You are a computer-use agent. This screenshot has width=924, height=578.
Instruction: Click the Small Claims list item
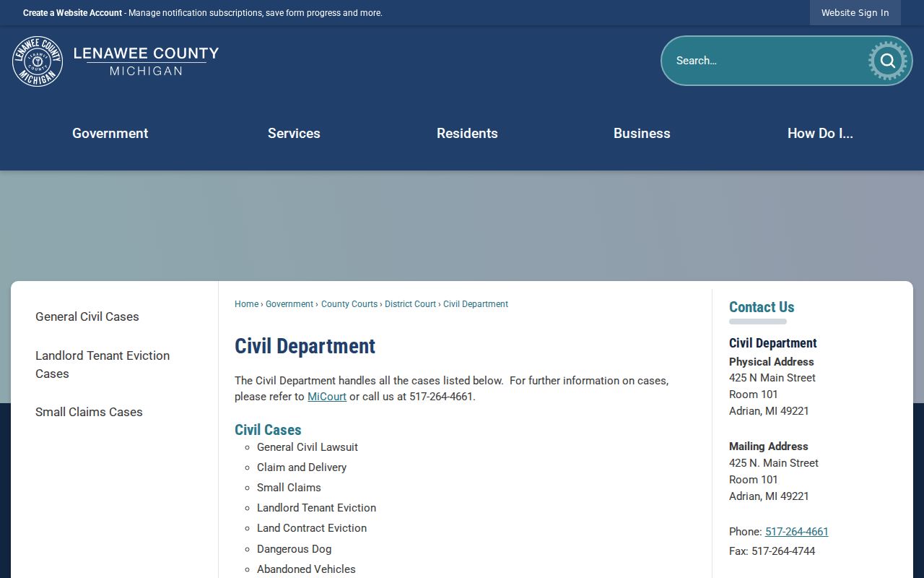coord(289,488)
